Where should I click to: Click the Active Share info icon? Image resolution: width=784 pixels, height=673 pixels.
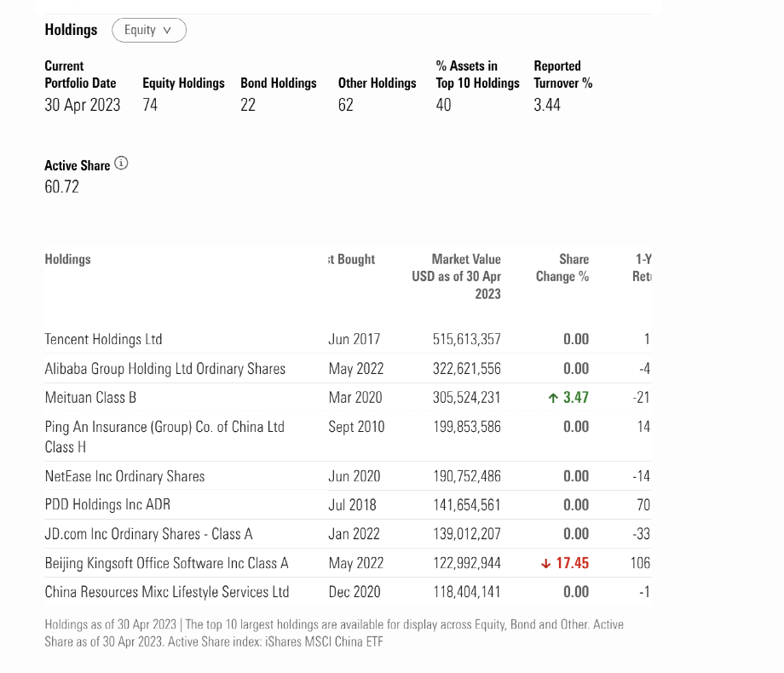[x=121, y=164]
